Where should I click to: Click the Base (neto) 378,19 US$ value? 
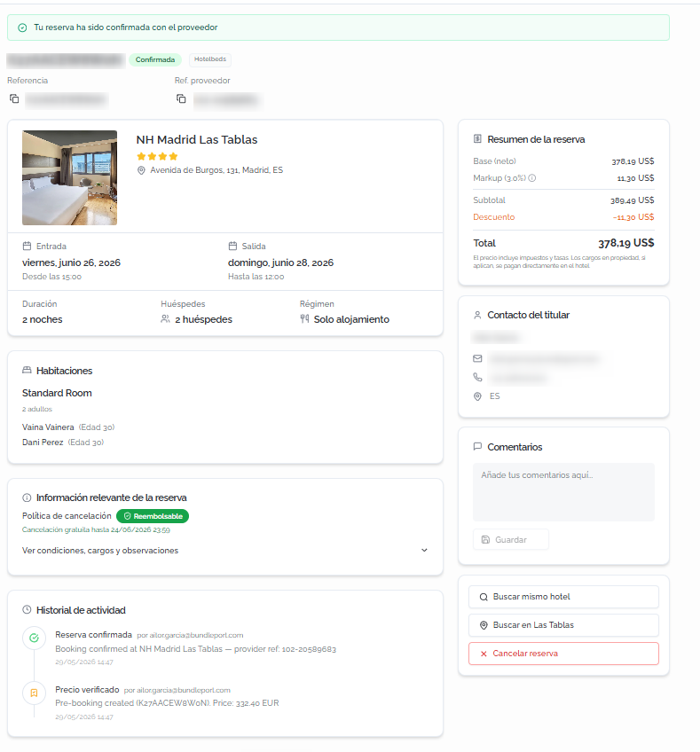633,161
